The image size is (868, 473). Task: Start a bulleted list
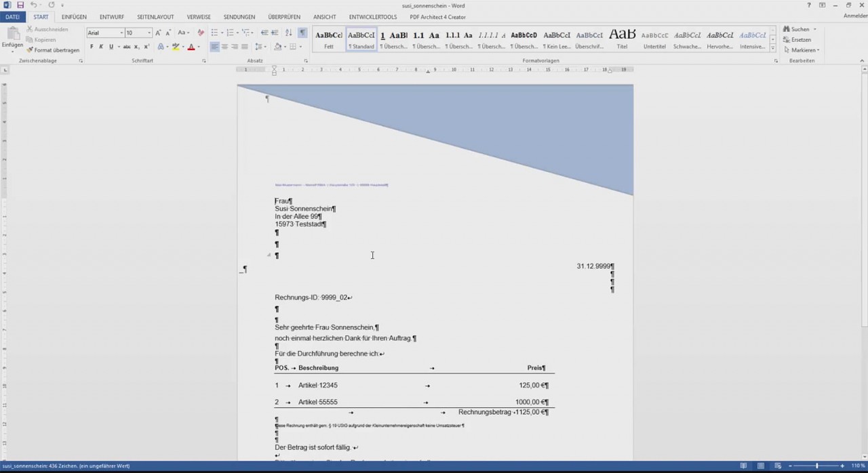pos(214,32)
